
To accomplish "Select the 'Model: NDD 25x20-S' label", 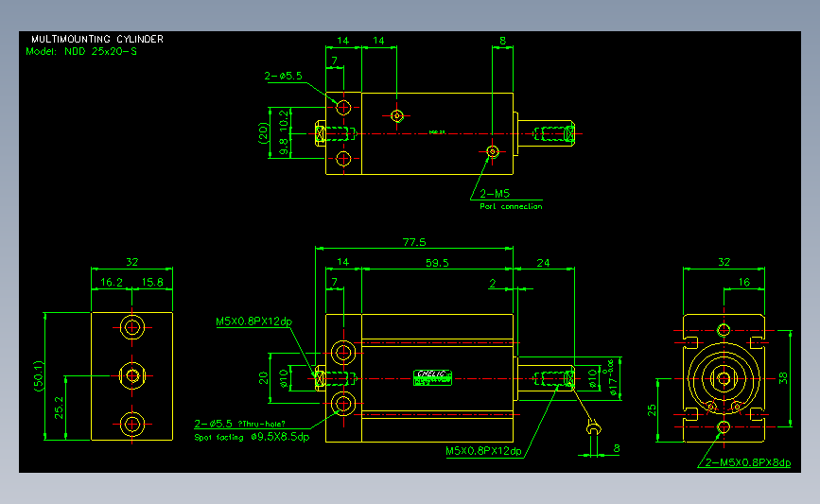I will (81, 51).
